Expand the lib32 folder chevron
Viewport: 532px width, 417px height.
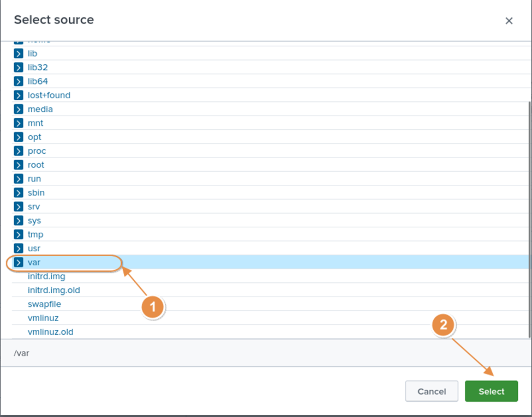[x=19, y=68]
